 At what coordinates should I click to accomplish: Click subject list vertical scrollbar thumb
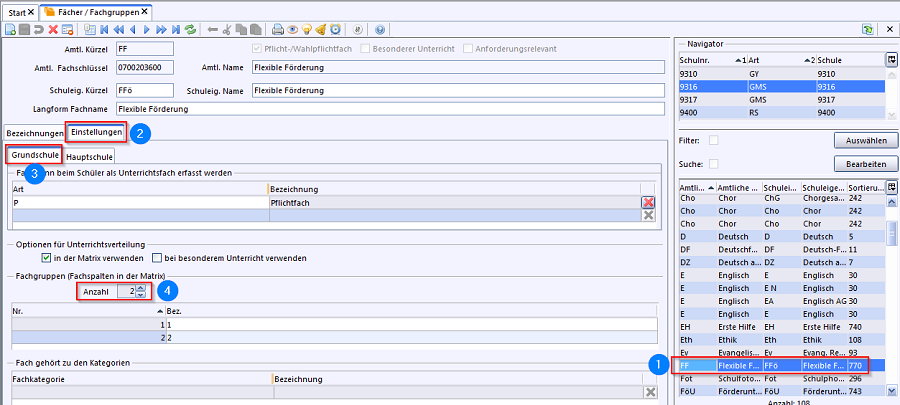click(x=891, y=234)
